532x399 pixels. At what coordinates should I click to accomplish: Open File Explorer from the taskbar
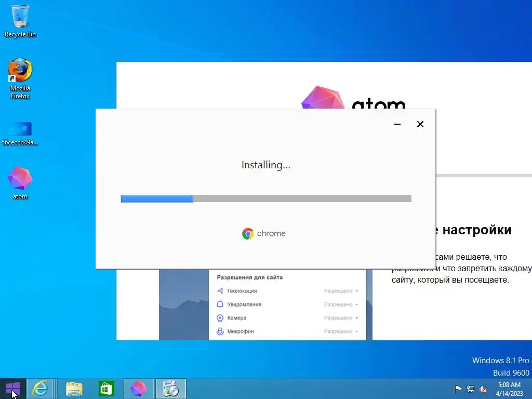(74, 389)
